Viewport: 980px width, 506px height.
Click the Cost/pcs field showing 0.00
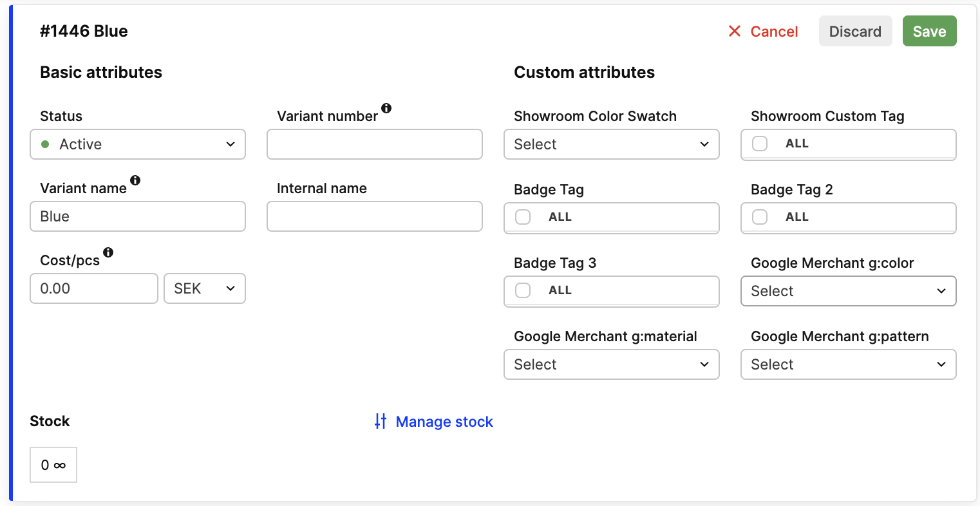click(94, 288)
